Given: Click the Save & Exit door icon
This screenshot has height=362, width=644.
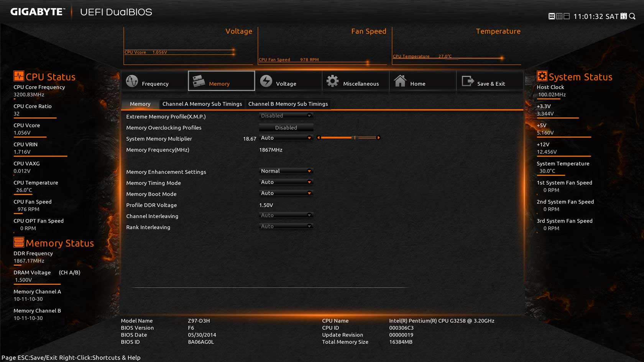Looking at the screenshot, I should click(468, 81).
